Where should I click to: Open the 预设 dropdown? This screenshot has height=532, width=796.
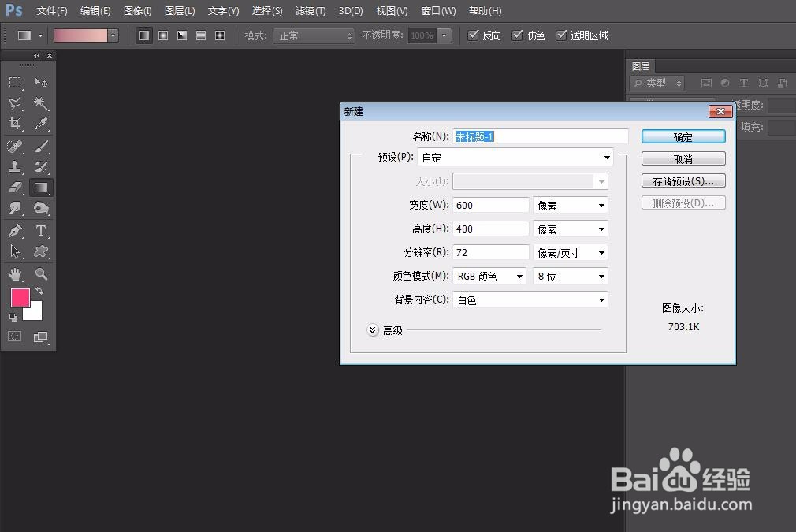pos(515,158)
